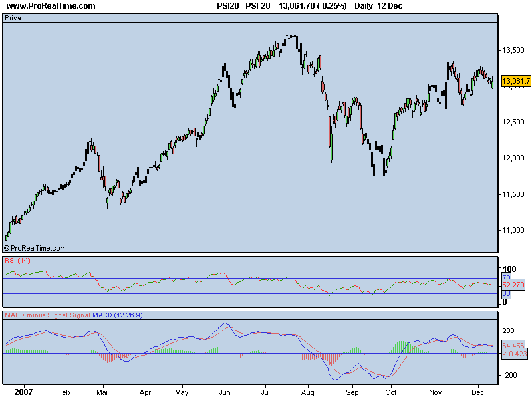Image resolution: width=532 pixels, height=399 pixels.
Task: Click the Jun month label
Action: (x=225, y=392)
